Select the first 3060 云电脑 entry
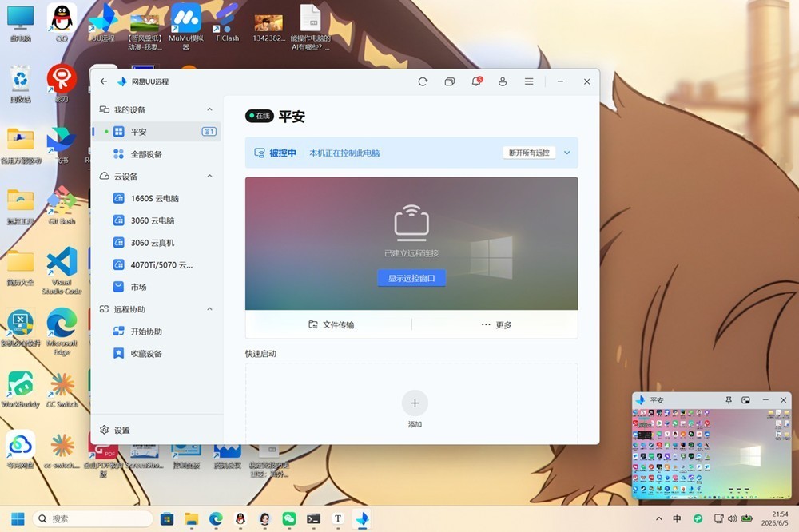 pos(157,220)
